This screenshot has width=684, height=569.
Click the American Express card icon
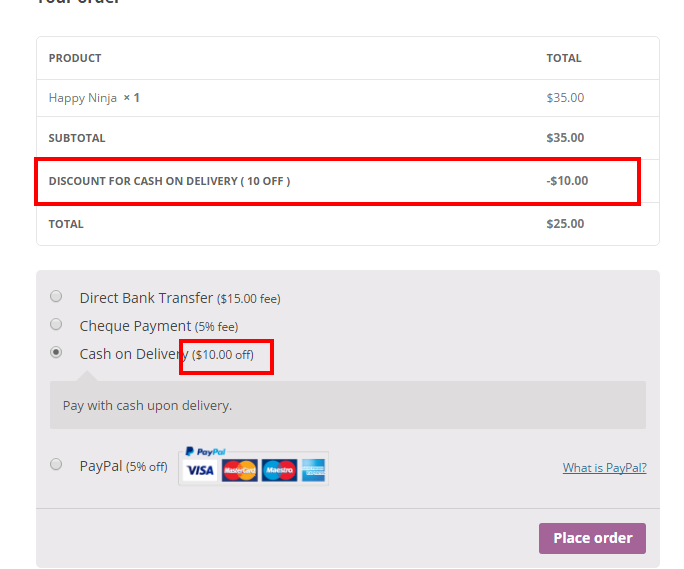click(x=314, y=470)
